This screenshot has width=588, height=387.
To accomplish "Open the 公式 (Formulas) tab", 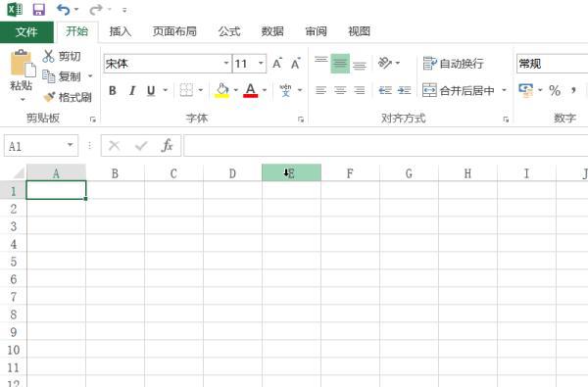I will click(229, 31).
